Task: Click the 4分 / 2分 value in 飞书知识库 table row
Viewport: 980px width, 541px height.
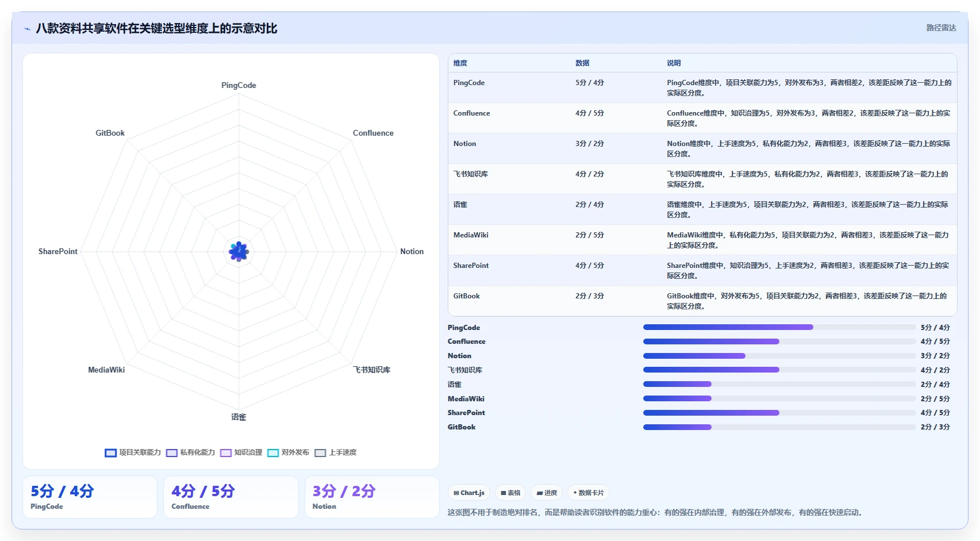Action: click(x=590, y=174)
